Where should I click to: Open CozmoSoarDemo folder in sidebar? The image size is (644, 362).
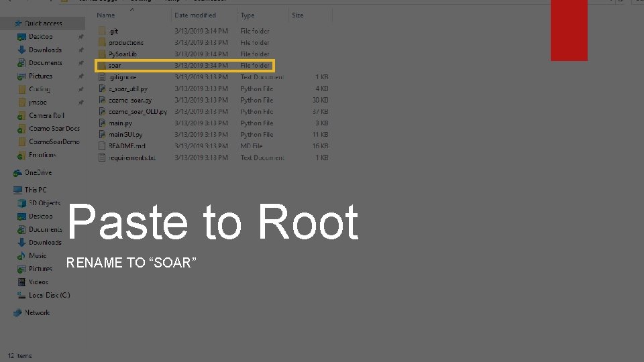click(54, 141)
